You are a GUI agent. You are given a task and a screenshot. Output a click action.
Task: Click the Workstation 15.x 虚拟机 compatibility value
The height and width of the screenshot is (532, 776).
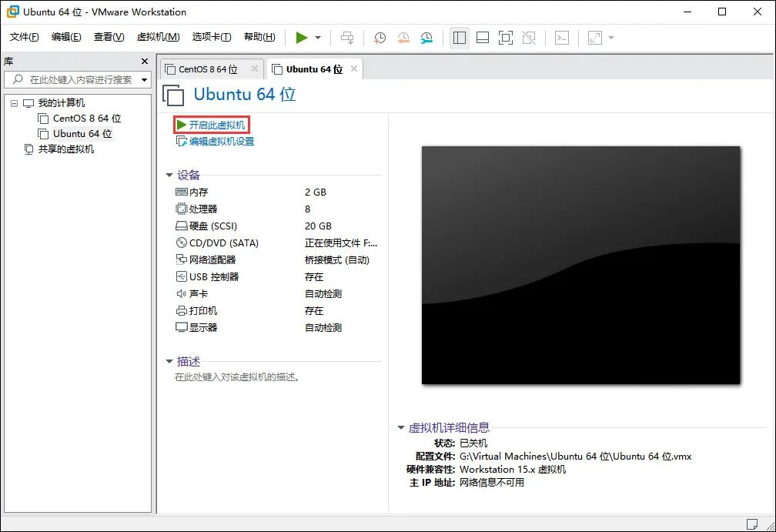point(513,469)
